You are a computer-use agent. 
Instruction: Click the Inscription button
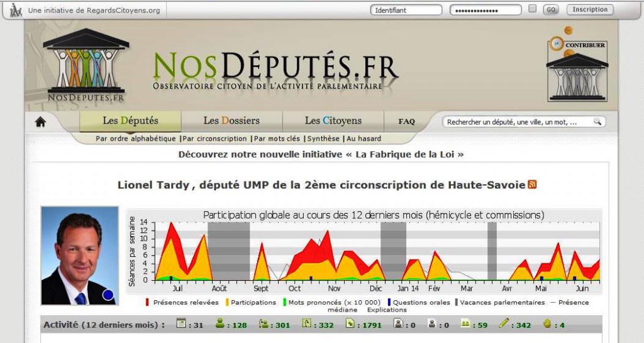590,9
